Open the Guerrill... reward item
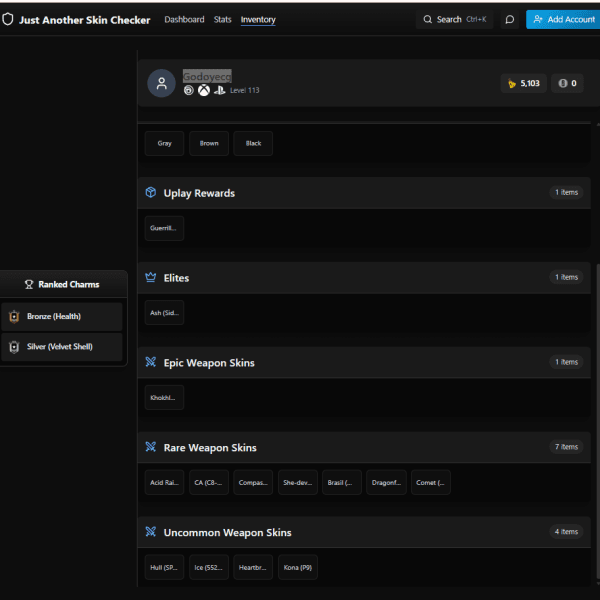Image resolution: width=600 pixels, height=600 pixels. click(x=165, y=228)
